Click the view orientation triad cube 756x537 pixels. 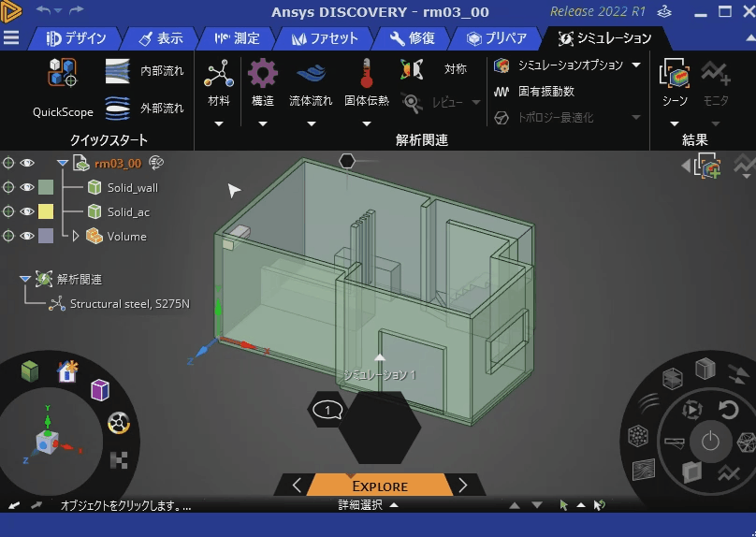pyautogui.click(x=47, y=442)
